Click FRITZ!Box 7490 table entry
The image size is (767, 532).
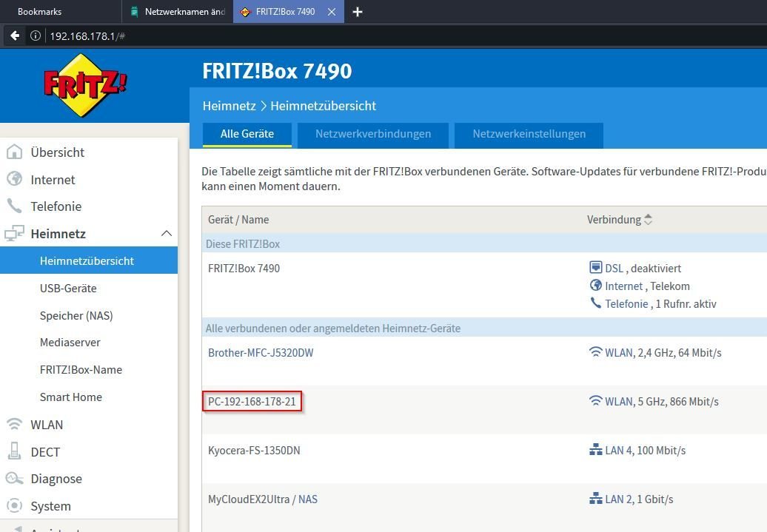click(x=244, y=268)
